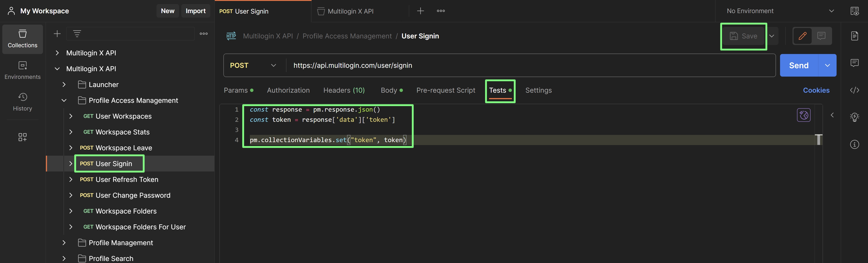This screenshot has width=868, height=263.
Task: Show request info icon on the right
Action: [x=854, y=144]
